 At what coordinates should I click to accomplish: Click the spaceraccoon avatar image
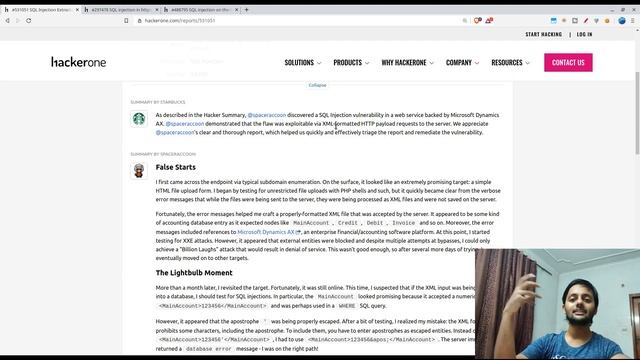(139, 171)
